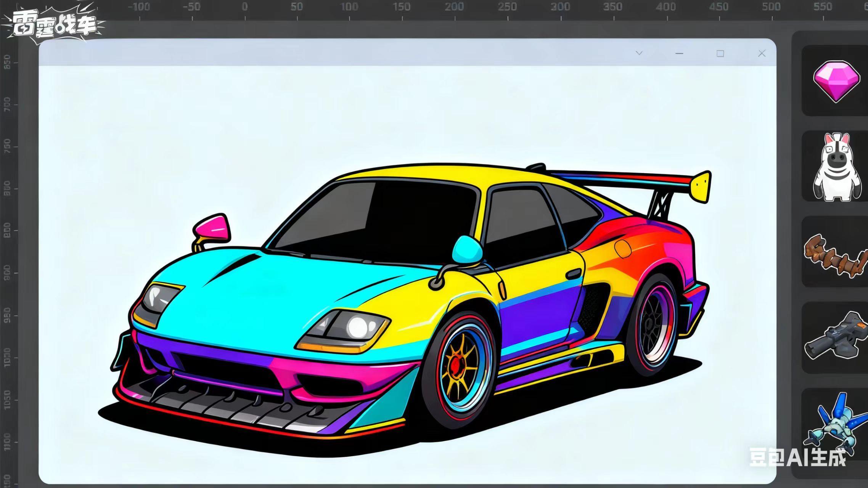
Task: Click the 豆包AI生成 watermark text
Action: (798, 457)
